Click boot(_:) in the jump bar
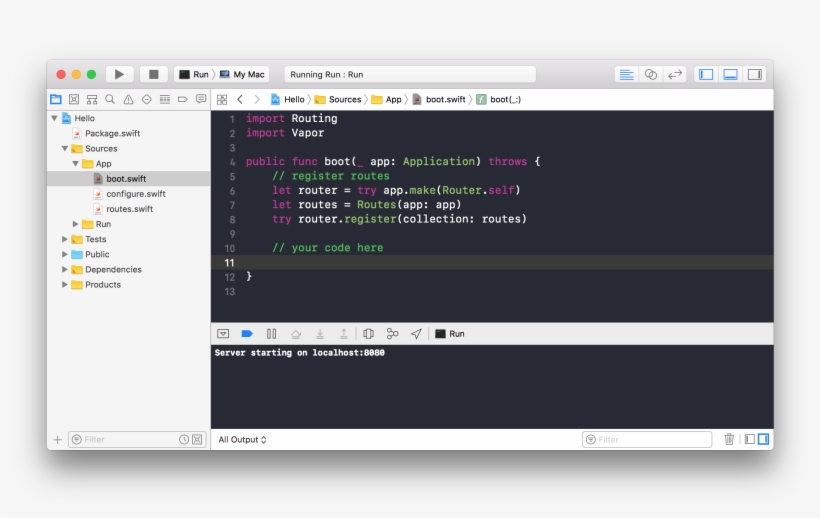The image size is (820, 518). pos(498,99)
